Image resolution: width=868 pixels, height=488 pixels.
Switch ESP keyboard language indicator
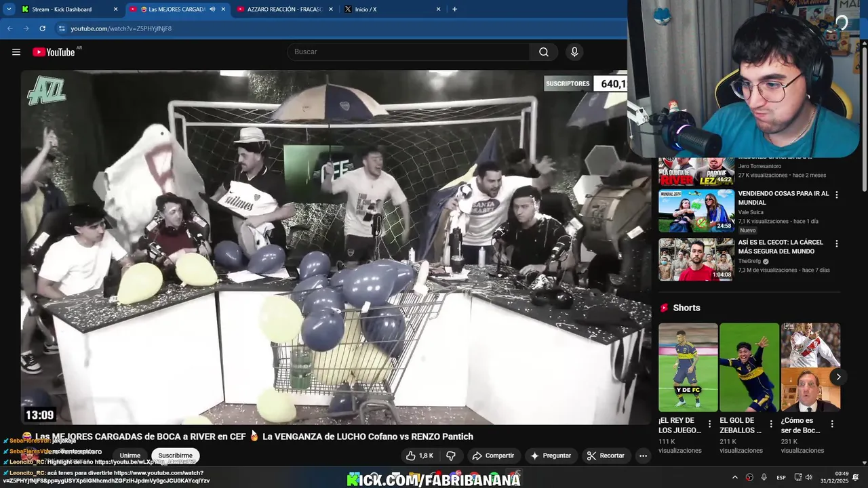(781, 477)
